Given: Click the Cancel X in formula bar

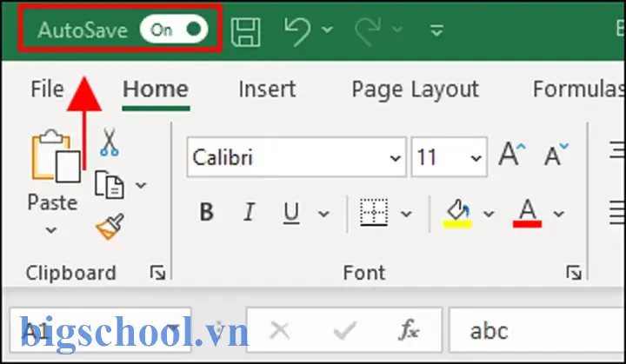Looking at the screenshot, I should (280, 330).
